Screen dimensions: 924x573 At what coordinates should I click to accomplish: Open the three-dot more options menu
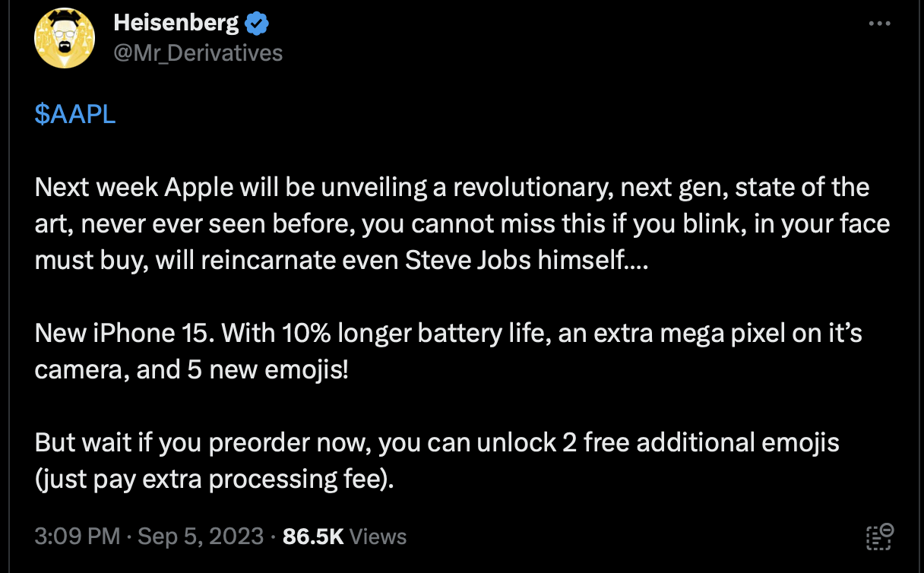coord(879,24)
